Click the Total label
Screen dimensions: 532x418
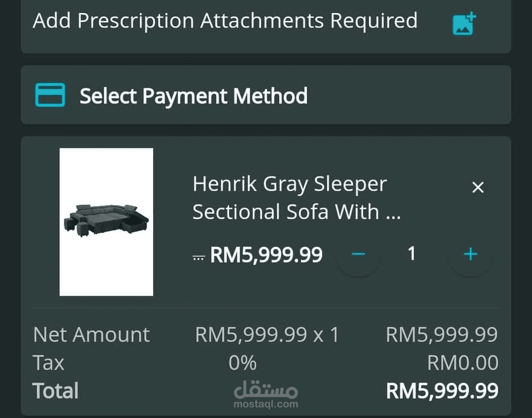pos(56,391)
